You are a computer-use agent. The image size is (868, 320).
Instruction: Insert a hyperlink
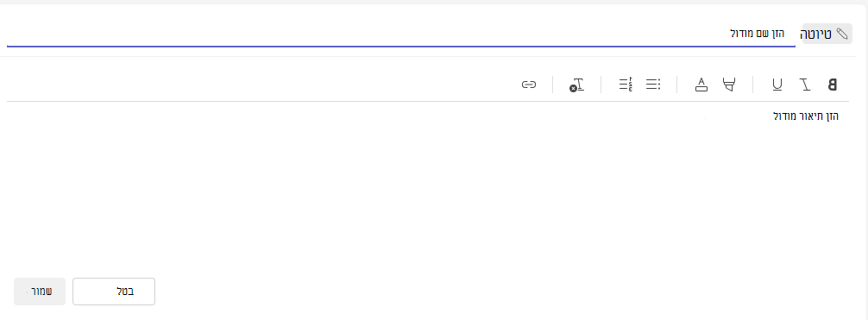[x=529, y=85]
